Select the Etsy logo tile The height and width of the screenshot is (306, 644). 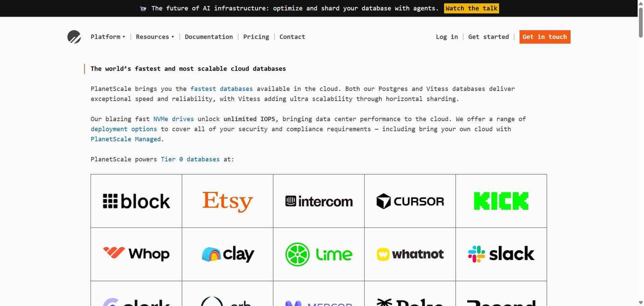[227, 201]
